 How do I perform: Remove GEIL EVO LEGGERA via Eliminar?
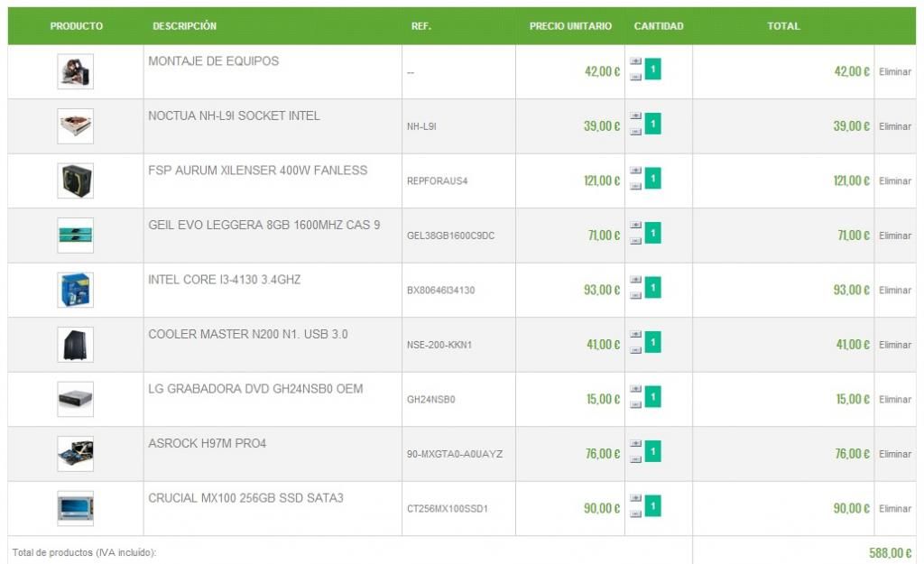(894, 236)
